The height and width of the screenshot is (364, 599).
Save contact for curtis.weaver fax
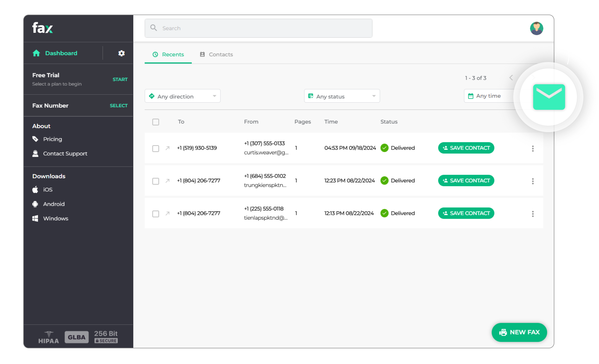tap(466, 148)
